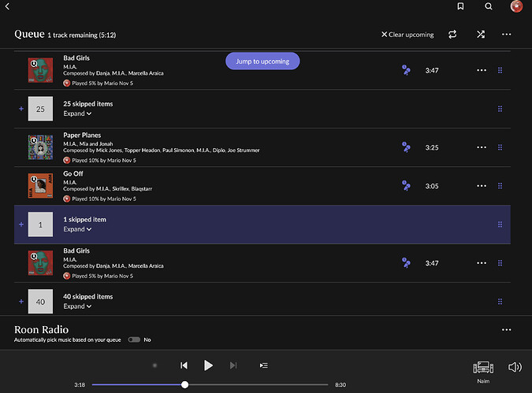Click drag handle of 1 skipped item
This screenshot has width=532, height=393.
click(x=500, y=224)
